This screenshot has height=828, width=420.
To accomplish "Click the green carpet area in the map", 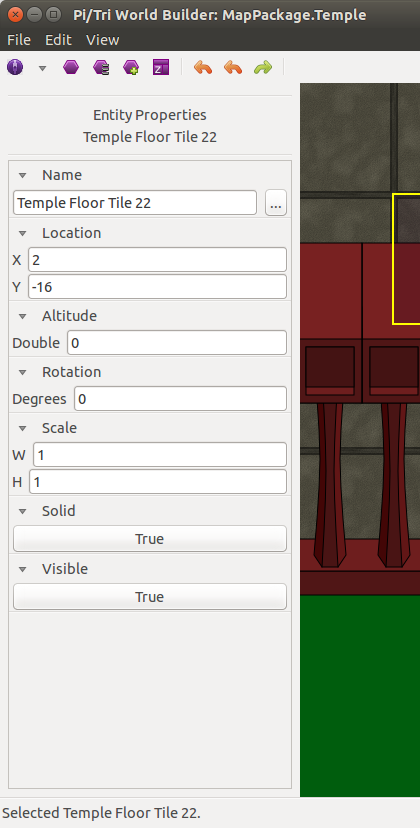I will click(360, 695).
